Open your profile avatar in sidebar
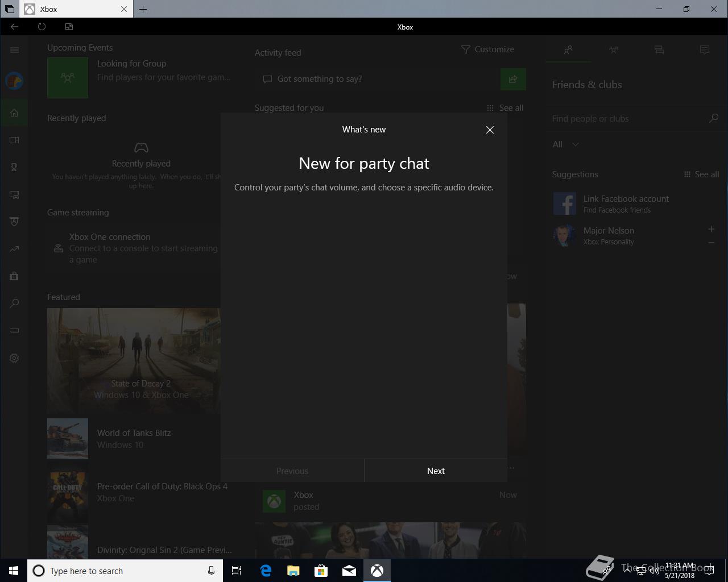 coord(14,81)
